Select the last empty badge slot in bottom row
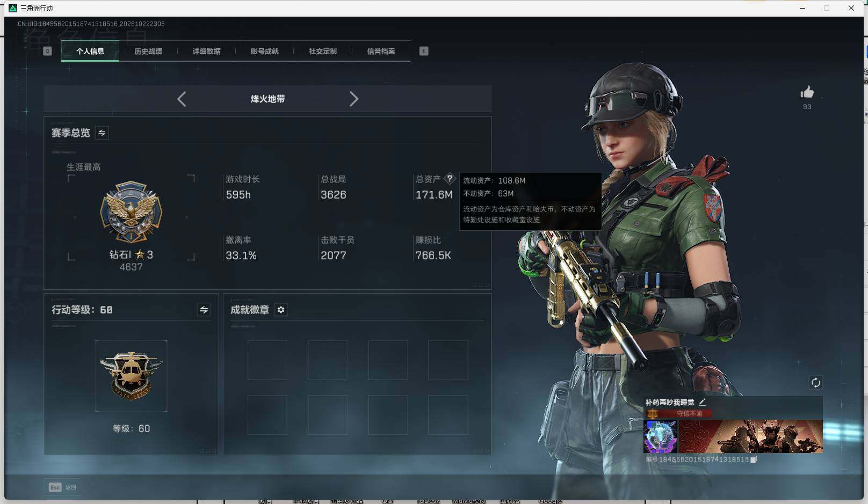868x504 pixels. 448,415
